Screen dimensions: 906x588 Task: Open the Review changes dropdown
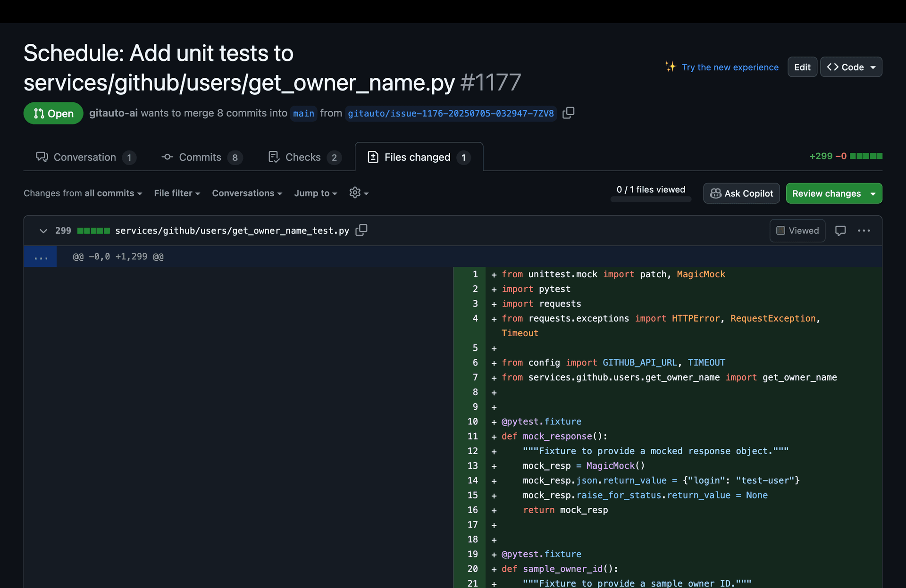point(834,193)
